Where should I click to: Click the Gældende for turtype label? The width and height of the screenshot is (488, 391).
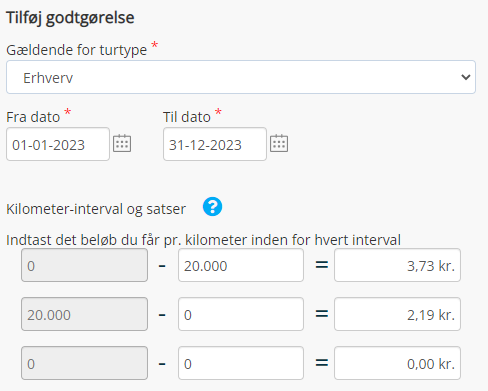coord(76,50)
